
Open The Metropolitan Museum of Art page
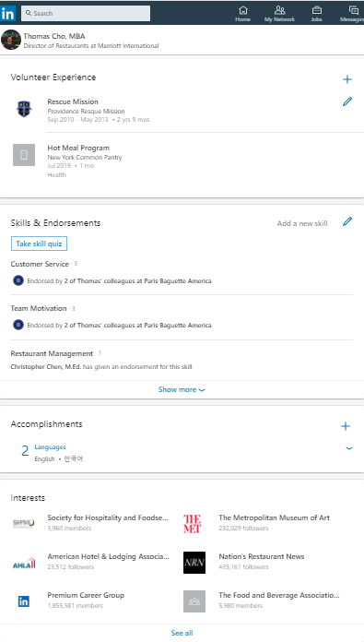pos(274,517)
